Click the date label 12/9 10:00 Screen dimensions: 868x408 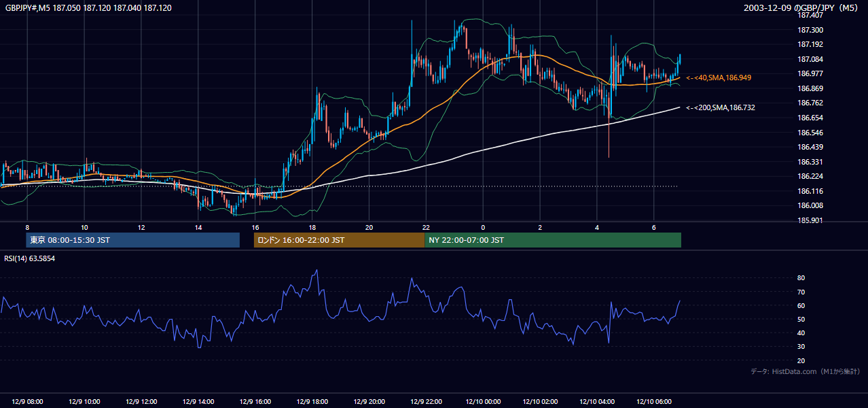click(x=84, y=402)
